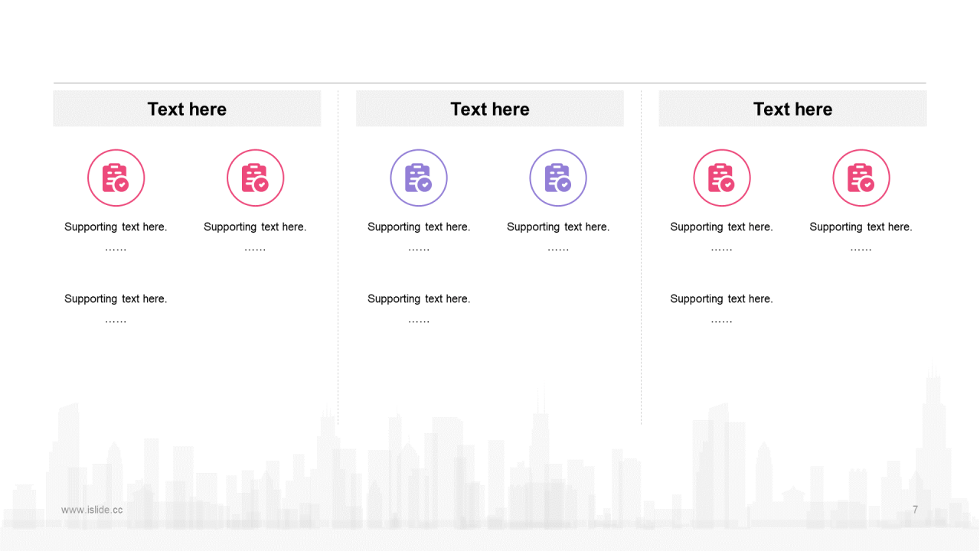Click supporting text under left purple icon
Image resolution: width=980 pixels, height=551 pixels.
[x=419, y=227]
